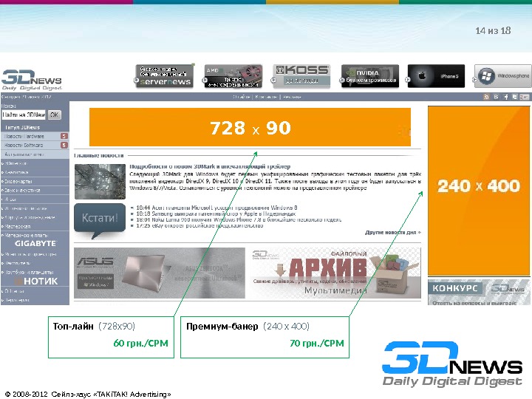Open the ASUS Zenbook banner
Viewport: 532px width, 399px height.
[x=160, y=273]
